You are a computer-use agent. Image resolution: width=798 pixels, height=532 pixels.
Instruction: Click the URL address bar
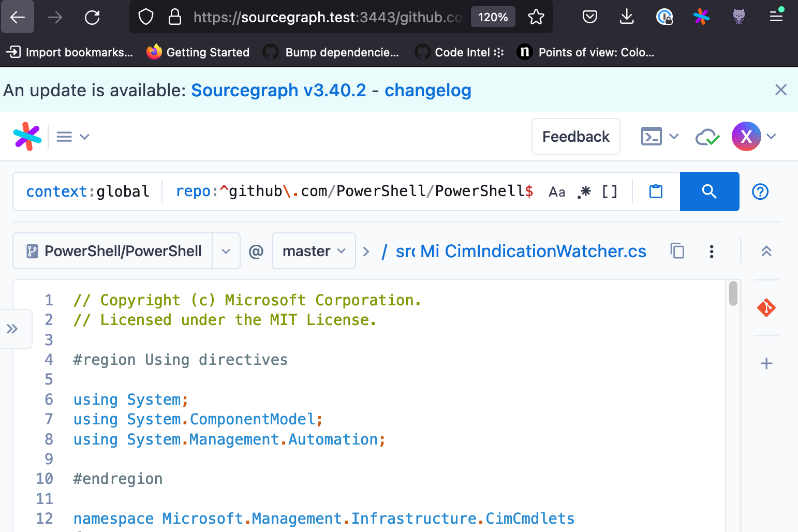(x=328, y=17)
